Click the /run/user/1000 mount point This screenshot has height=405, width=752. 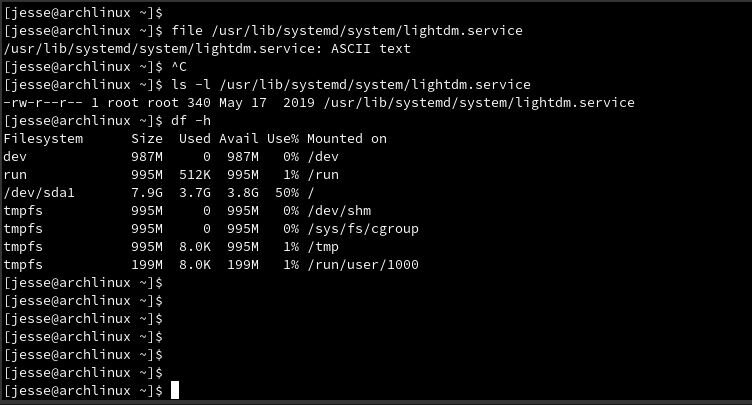point(363,265)
